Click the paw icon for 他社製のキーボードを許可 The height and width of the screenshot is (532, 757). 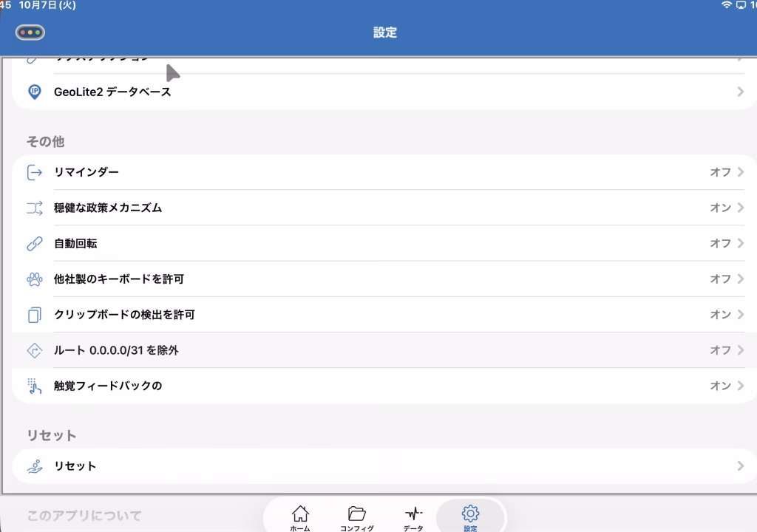tap(34, 279)
